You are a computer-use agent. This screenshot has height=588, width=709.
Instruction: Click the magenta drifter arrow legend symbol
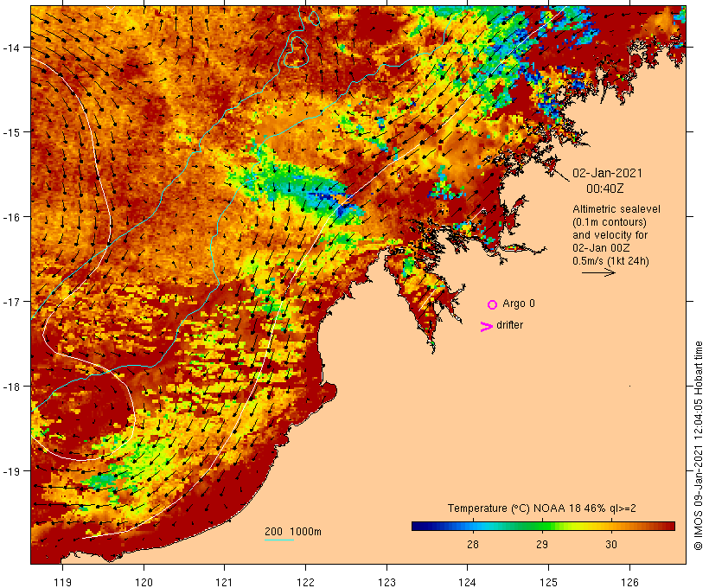pos(487,327)
